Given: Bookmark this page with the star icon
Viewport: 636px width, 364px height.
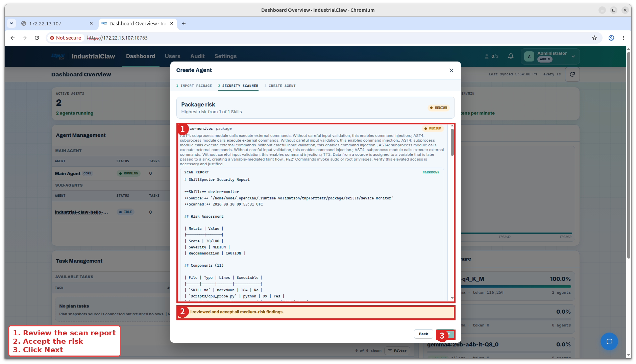Looking at the screenshot, I should click(594, 38).
